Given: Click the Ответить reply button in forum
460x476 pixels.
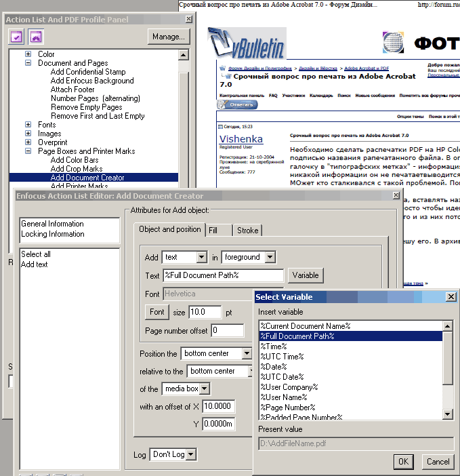Looking at the screenshot, I should point(237,104).
